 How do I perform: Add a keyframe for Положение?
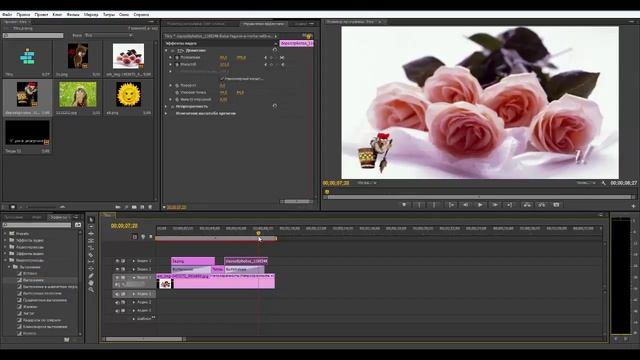271,58
